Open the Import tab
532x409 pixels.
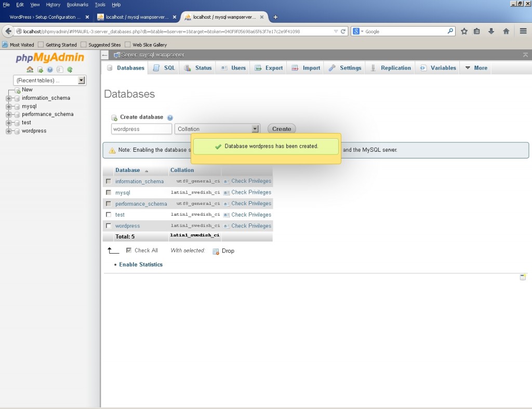pyautogui.click(x=305, y=68)
